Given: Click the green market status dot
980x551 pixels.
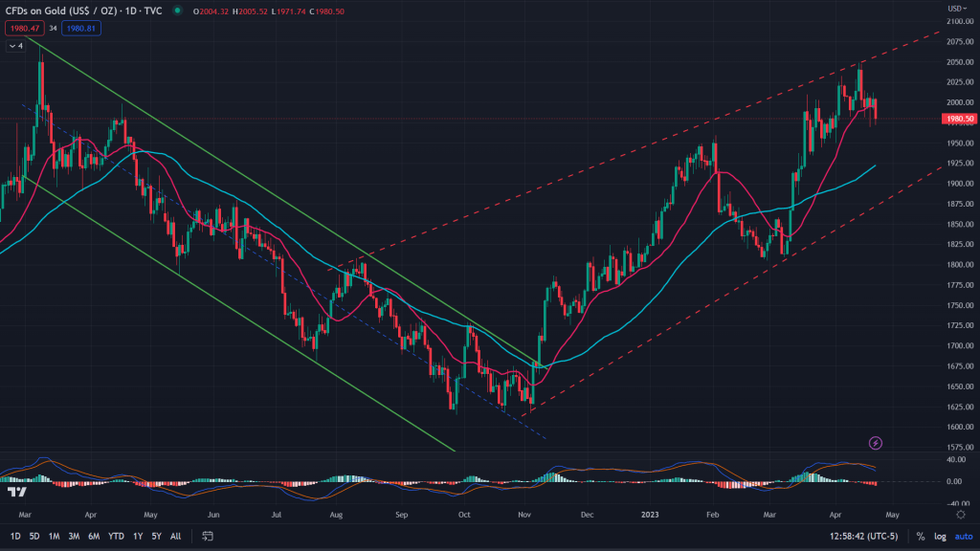Looking at the screenshot, I should [177, 11].
